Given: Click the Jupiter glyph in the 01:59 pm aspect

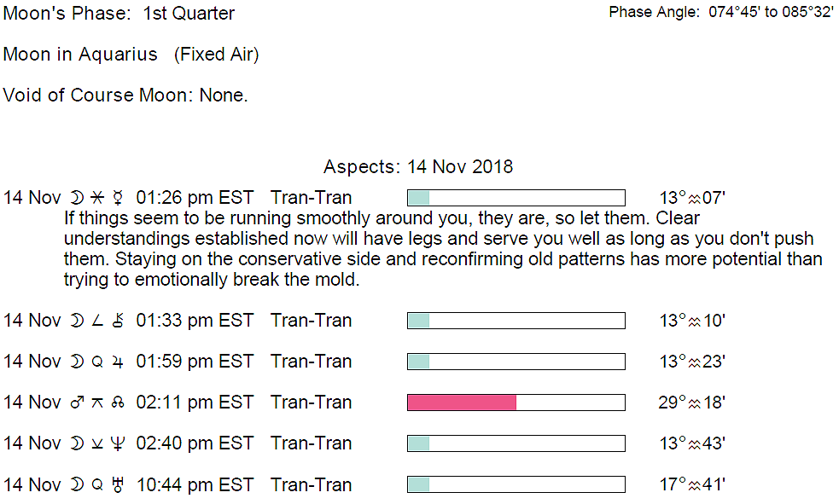Looking at the screenshot, I should (x=119, y=362).
